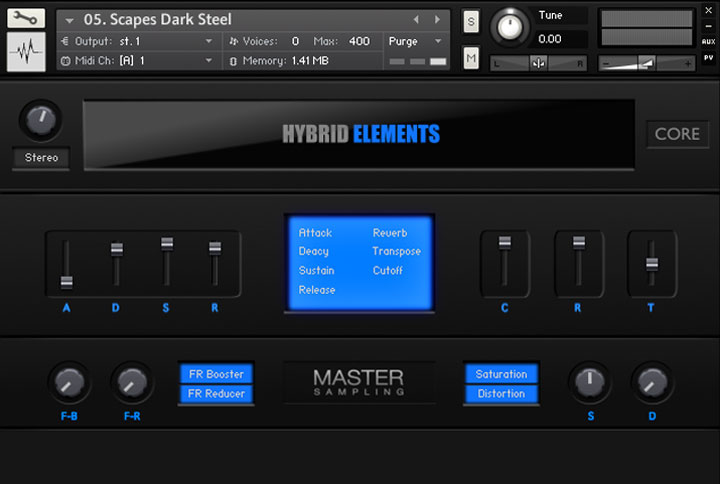Image resolution: width=720 pixels, height=484 pixels.
Task: Click the Tune knob
Action: tap(511, 27)
